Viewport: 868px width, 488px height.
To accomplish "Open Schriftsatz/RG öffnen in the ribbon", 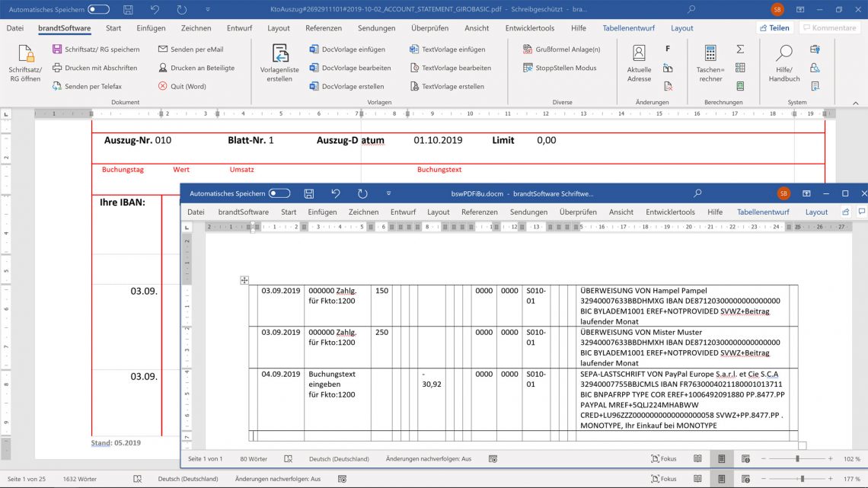I will pos(25,63).
